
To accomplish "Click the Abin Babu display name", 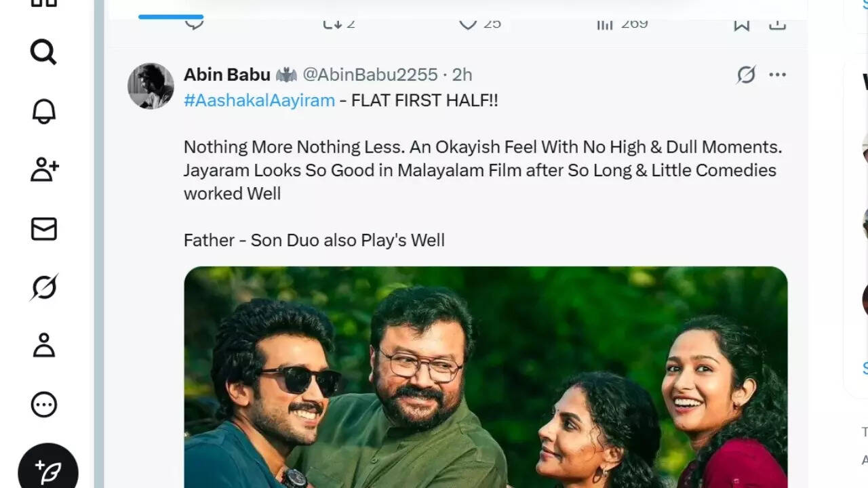I will point(226,75).
